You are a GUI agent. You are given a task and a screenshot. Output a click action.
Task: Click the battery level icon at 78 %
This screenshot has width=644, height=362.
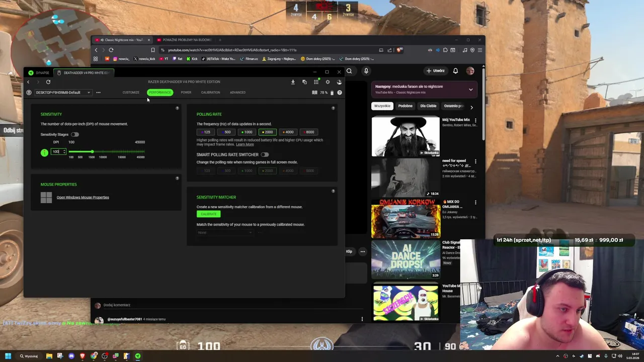click(x=332, y=93)
